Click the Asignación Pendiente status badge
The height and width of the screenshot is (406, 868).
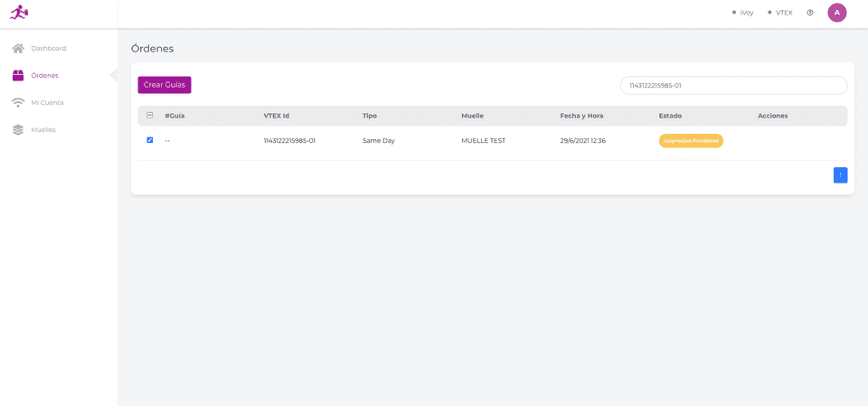[x=691, y=141]
